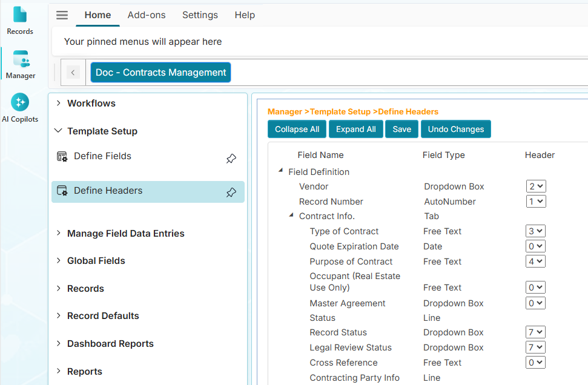Switch to the Add-ons tab
Screen dimensions: 588x385
(147, 15)
